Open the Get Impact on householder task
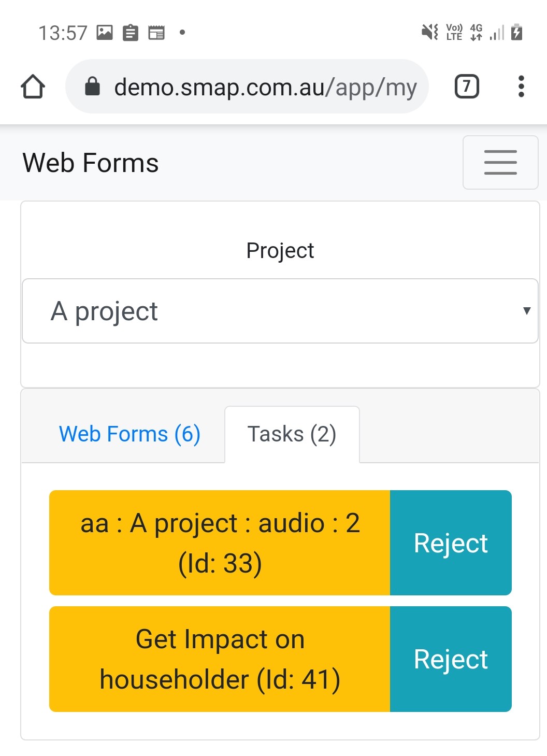Image resolution: width=547 pixels, height=756 pixels. tap(220, 659)
